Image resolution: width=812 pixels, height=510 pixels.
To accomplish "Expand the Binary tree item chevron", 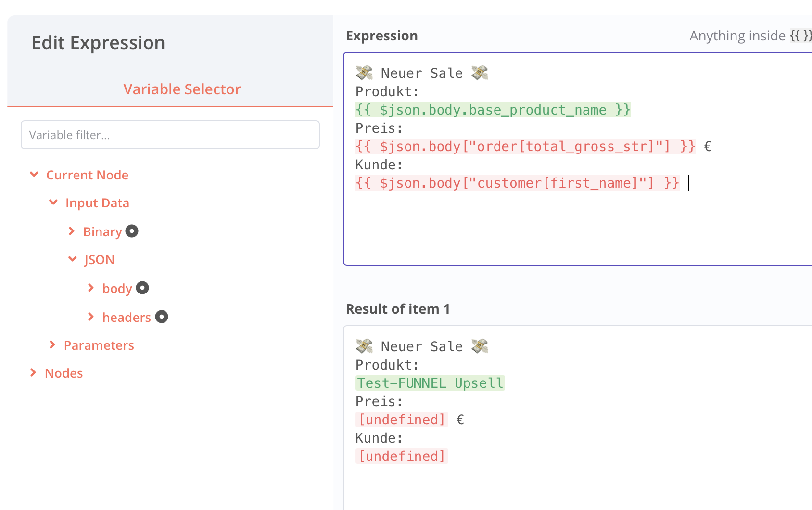I will tap(72, 231).
